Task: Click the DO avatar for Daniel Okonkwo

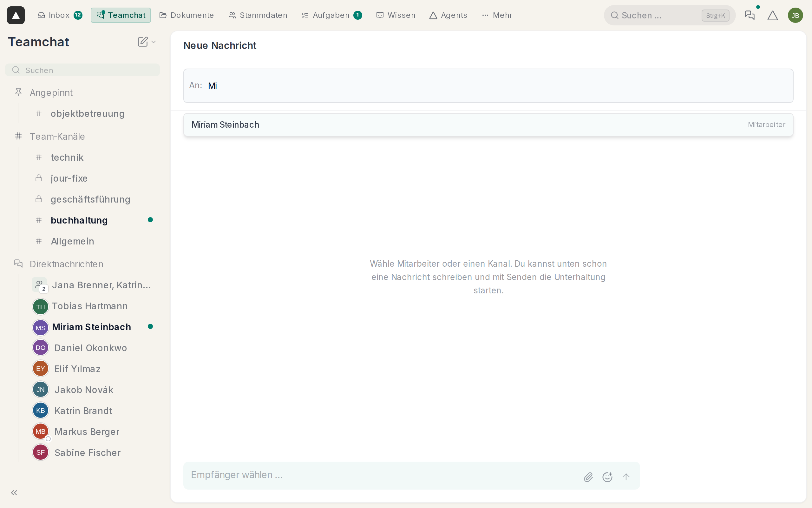Action: tap(41, 348)
